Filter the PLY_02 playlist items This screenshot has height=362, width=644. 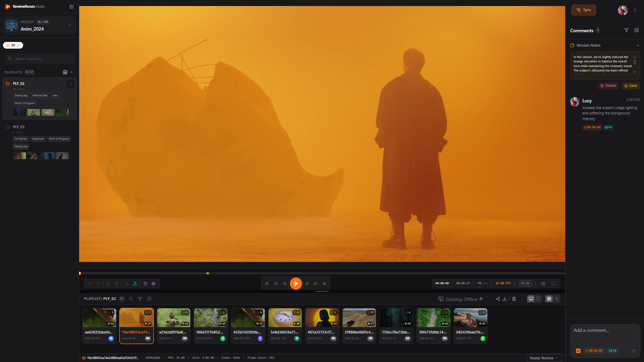(x=140, y=299)
